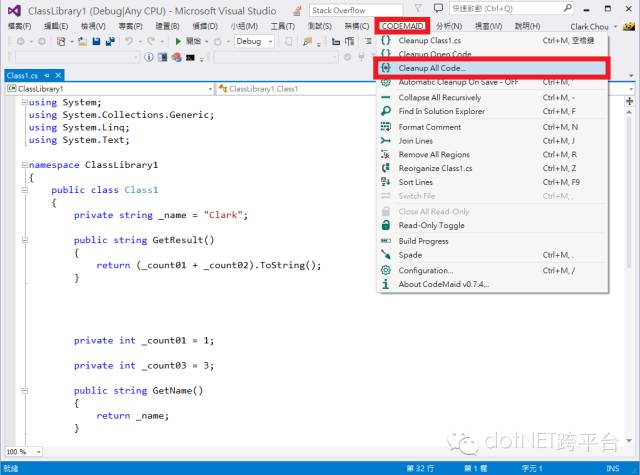Toggle Automatic Cleanup On Save
Image resolution: width=640 pixels, height=475 pixels.
point(492,82)
